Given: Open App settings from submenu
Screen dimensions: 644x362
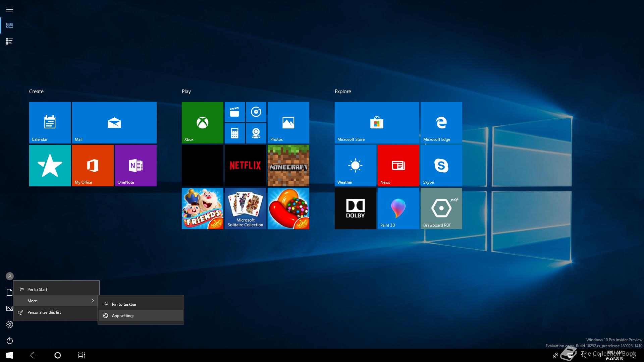Looking at the screenshot, I should coord(141,315).
